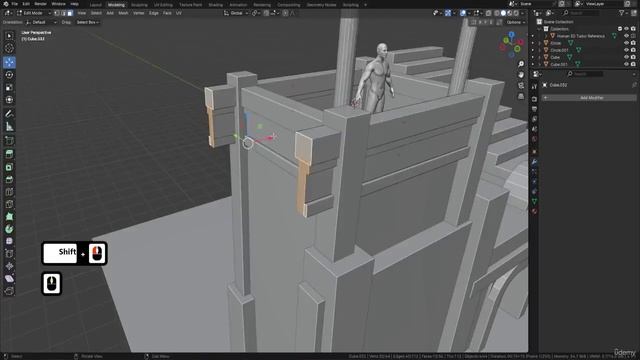Image resolution: width=640 pixels, height=360 pixels.
Task: Switch perspective/orthographic with the grid icon
Action: (521, 96)
